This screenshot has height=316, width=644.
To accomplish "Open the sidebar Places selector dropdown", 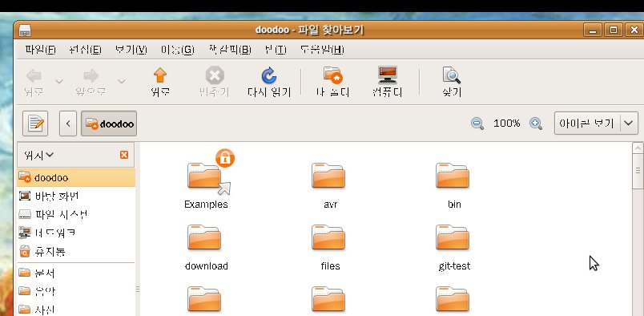I will pyautogui.click(x=38, y=155).
